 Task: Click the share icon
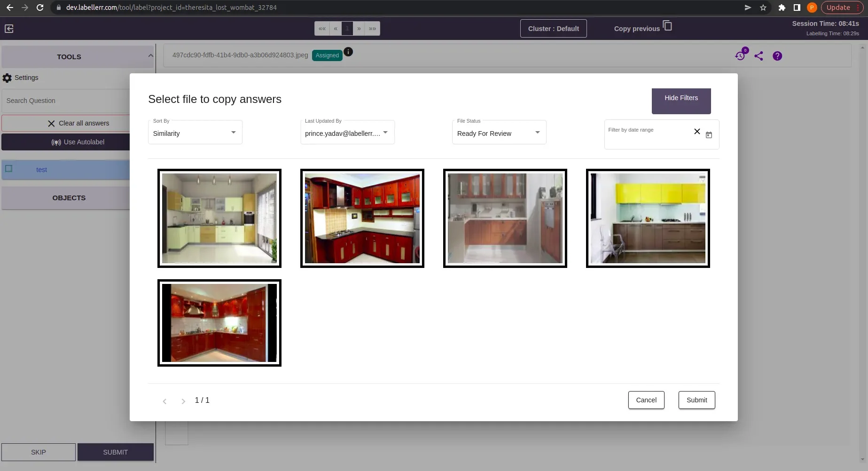[x=759, y=56]
